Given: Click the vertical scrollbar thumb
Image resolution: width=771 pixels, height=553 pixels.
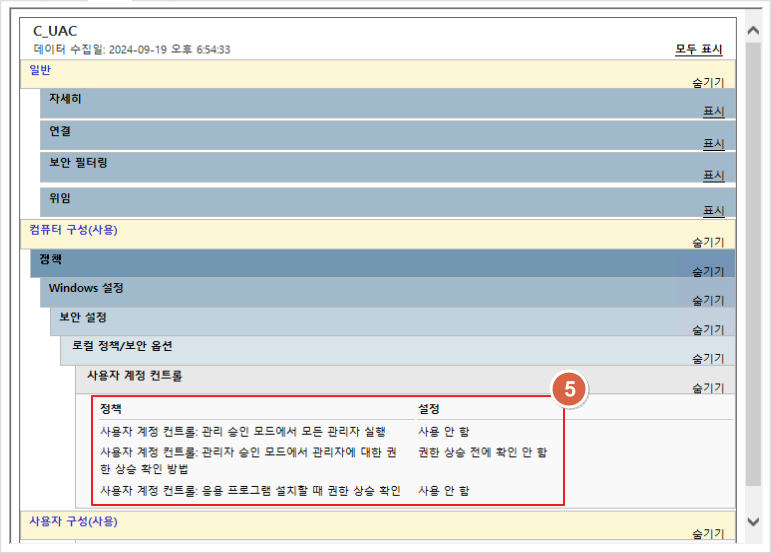Looking at the screenshot, I should tap(753, 264).
